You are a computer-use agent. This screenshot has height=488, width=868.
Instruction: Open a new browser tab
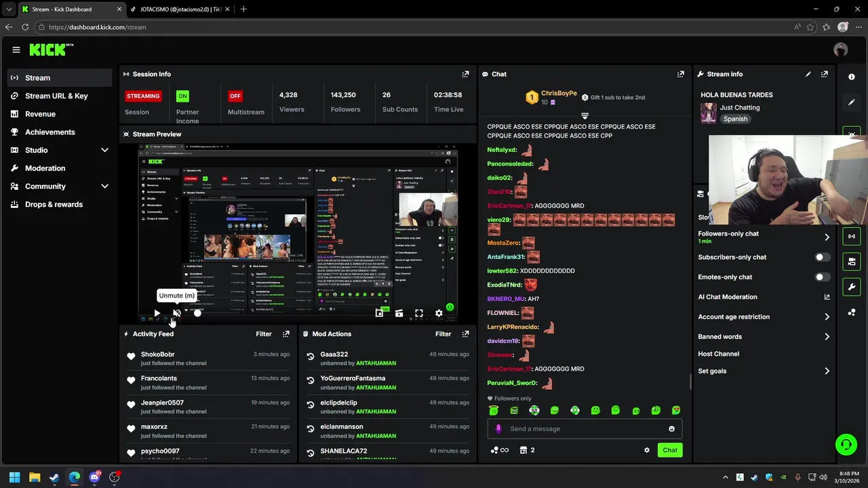pyautogui.click(x=243, y=9)
